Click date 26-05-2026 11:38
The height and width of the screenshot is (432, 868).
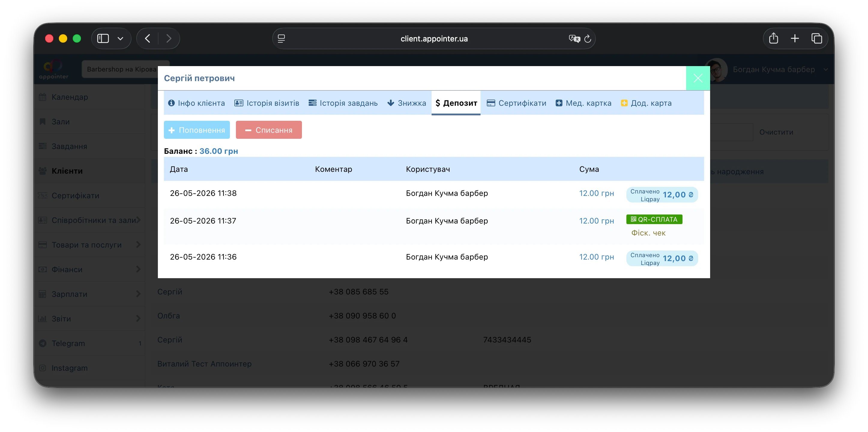tap(203, 193)
